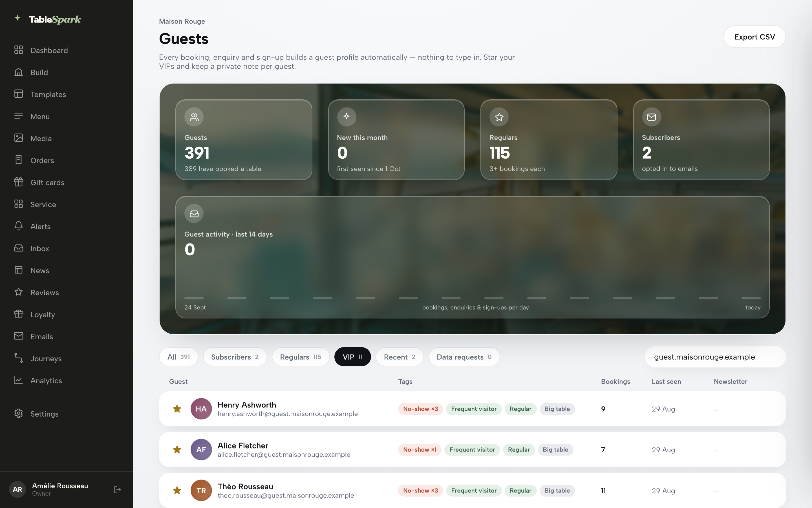Click the people icon on Guests card
Image resolution: width=812 pixels, height=508 pixels.
[x=194, y=117]
